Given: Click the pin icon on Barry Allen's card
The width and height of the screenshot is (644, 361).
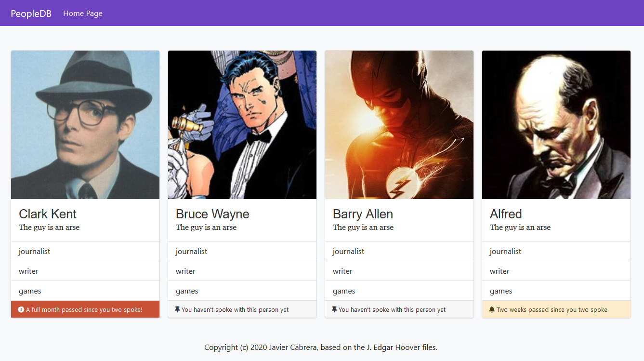Looking at the screenshot, I should coord(335,309).
